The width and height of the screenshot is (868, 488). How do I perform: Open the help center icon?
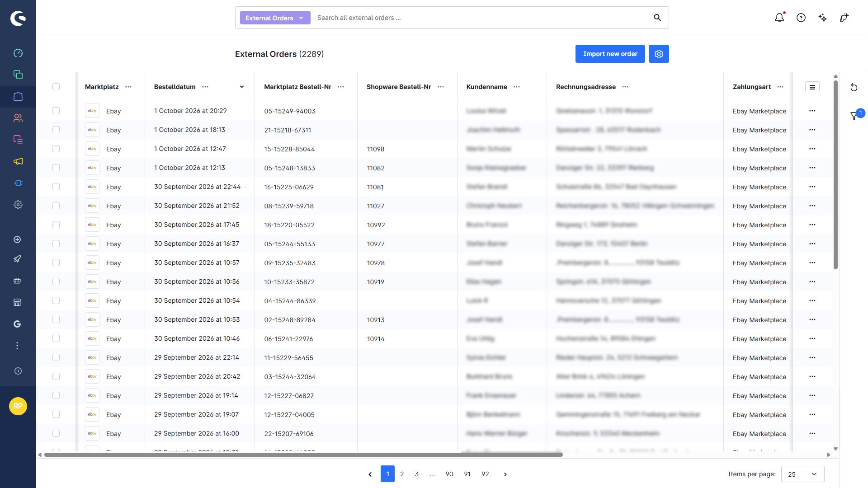(x=801, y=18)
